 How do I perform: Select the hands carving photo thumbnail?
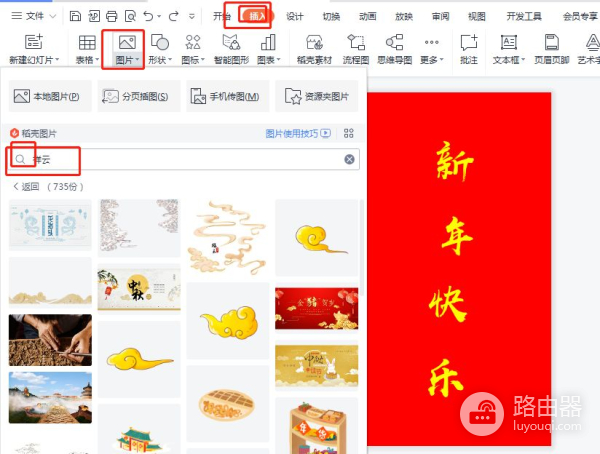(x=50, y=340)
